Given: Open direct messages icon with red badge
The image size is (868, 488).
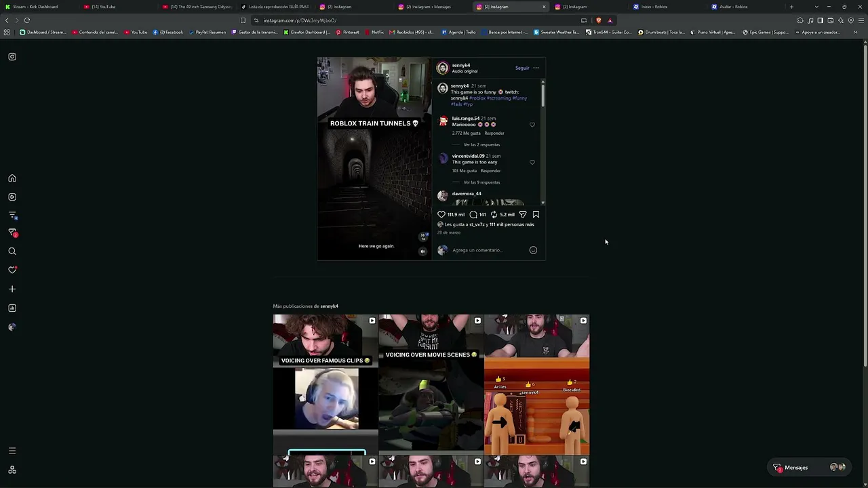Looking at the screenshot, I should (x=12, y=233).
